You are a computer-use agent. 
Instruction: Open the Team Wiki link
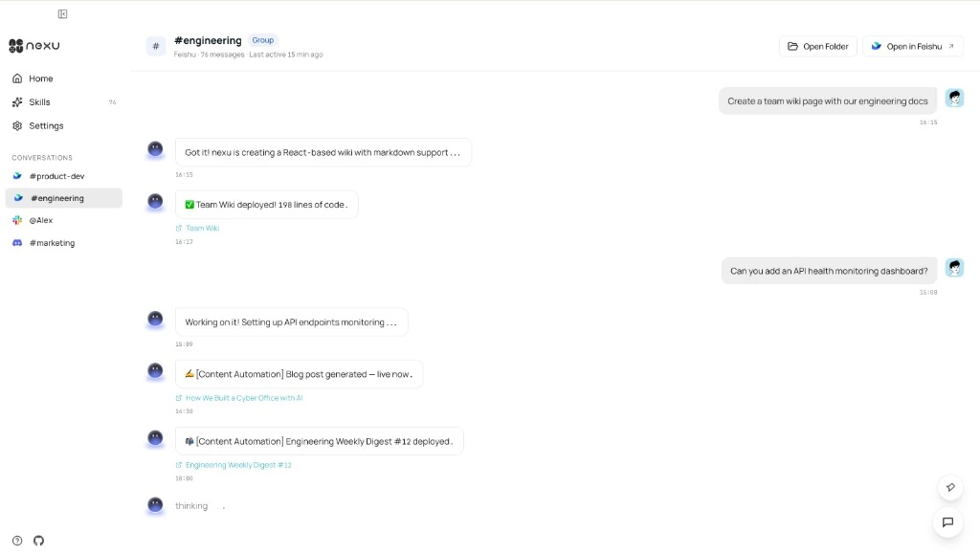click(202, 229)
